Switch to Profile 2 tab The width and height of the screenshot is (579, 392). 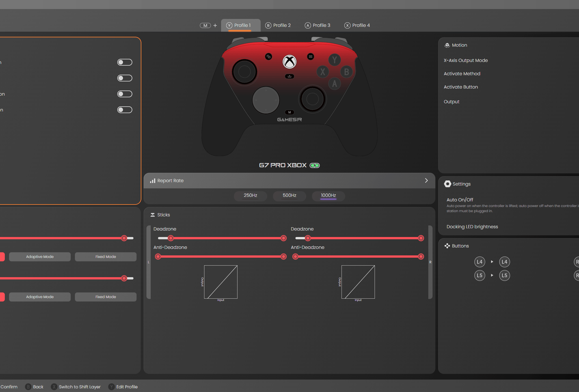coord(278,25)
